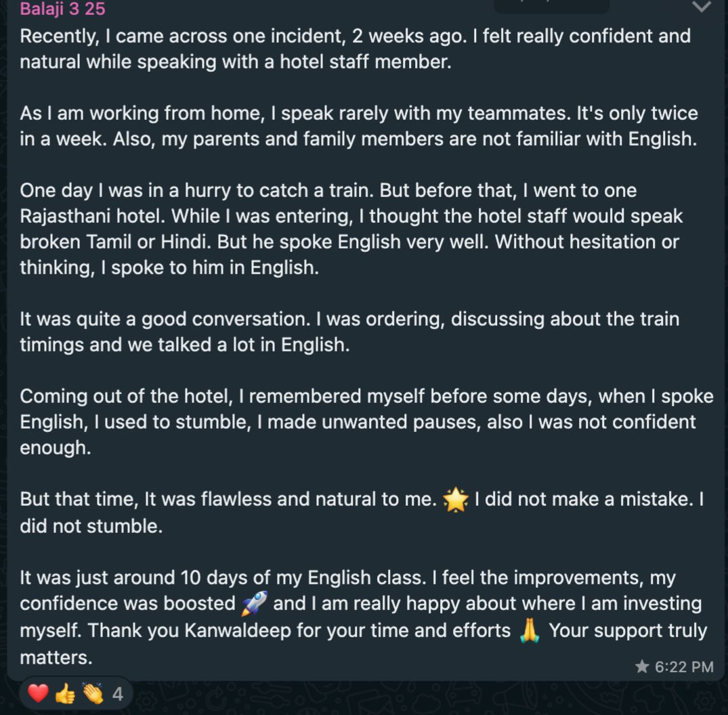Click the paragraph mentioning Rajasthani hotel
Viewport: 728px width, 715px height.
pos(351,229)
